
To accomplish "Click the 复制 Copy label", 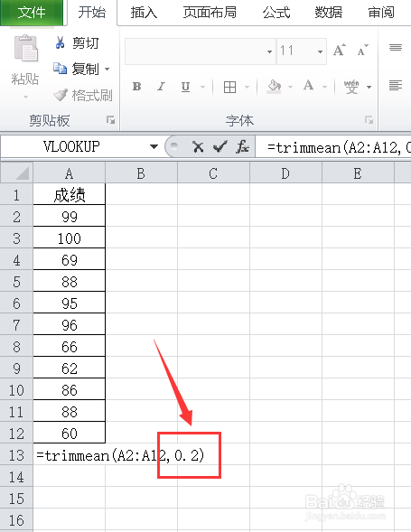I will click(x=85, y=69).
